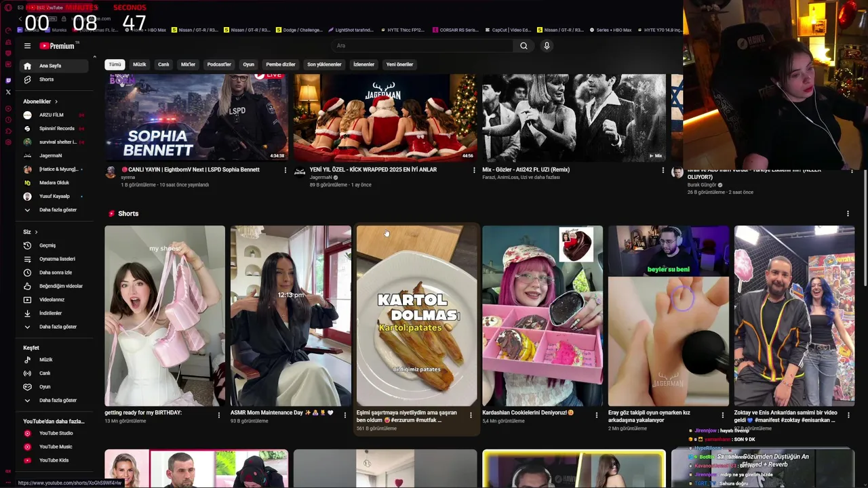
Task: Open Oynatma listeleri playlists
Action: [54, 259]
